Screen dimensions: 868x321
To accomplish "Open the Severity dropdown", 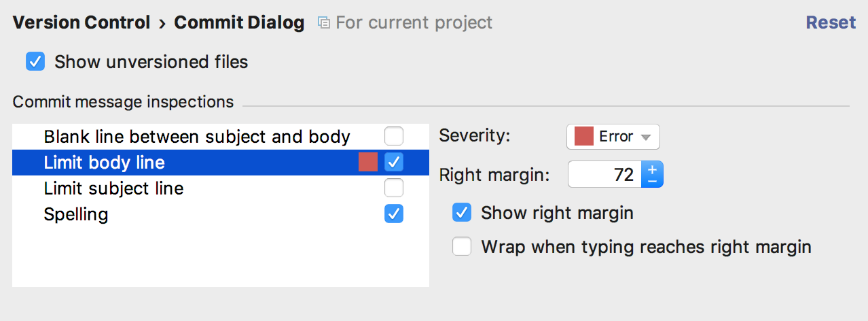I will (613, 137).
